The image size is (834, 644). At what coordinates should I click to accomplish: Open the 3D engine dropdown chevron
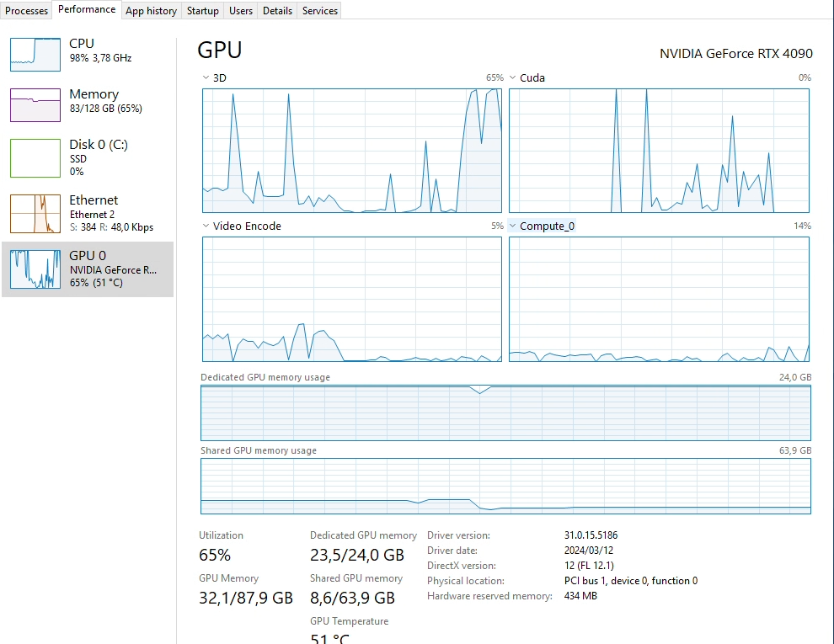pyautogui.click(x=206, y=77)
